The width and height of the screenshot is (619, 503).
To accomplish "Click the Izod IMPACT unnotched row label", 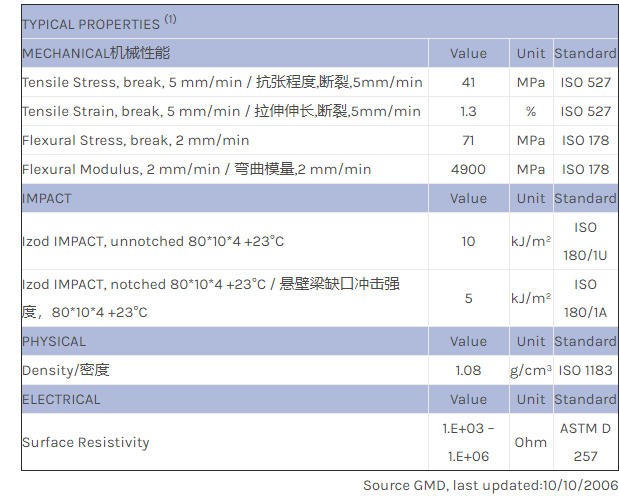I will tap(153, 241).
